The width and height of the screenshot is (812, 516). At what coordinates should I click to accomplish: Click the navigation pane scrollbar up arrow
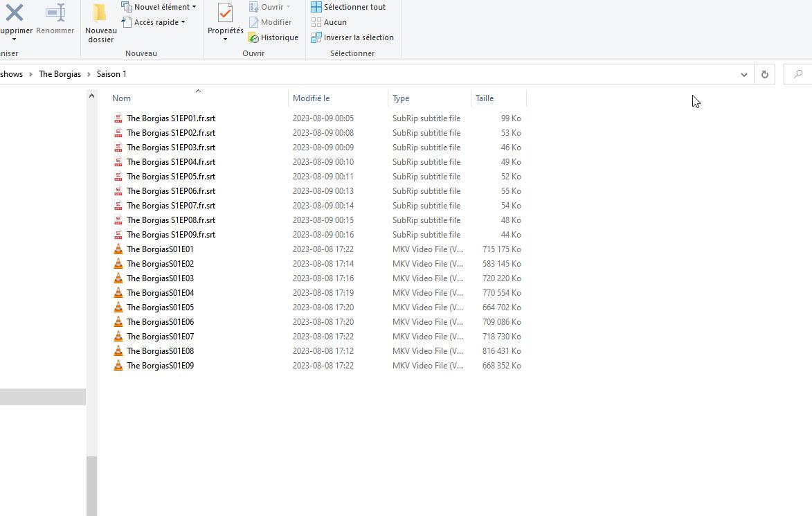(x=91, y=96)
